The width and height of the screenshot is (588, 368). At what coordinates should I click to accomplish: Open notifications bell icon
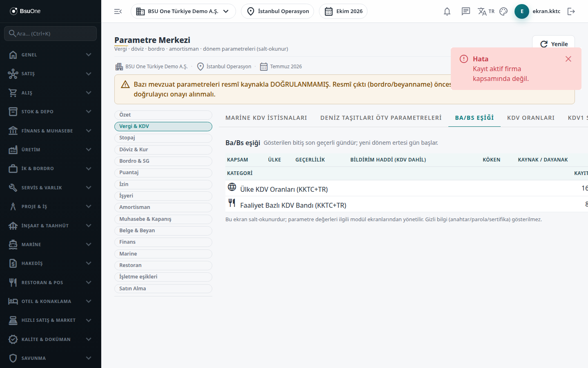point(447,11)
